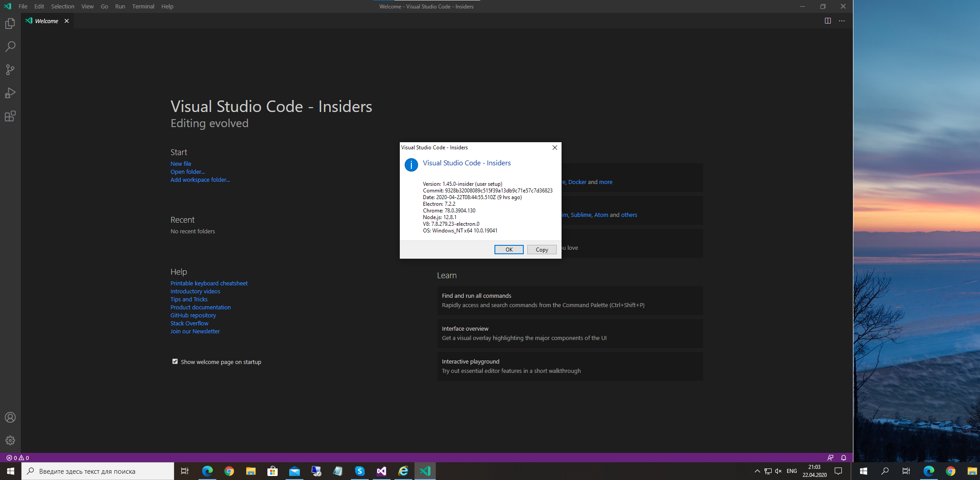Launch Microsoft Edge from left taskbar

click(x=207, y=471)
